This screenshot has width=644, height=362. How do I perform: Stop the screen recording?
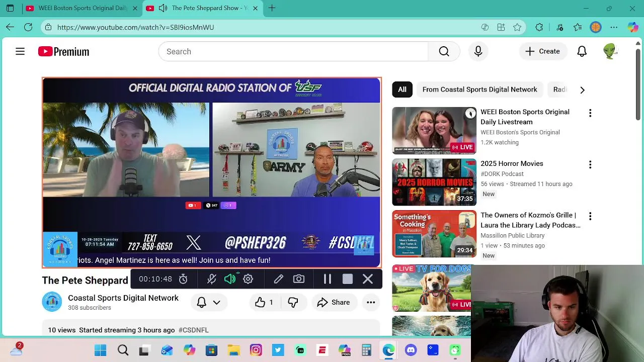348,279
